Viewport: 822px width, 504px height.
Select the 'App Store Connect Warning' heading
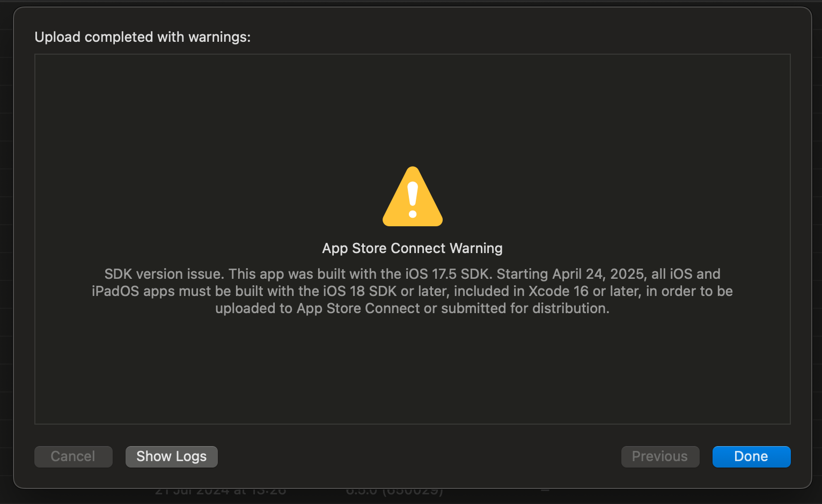tap(412, 248)
